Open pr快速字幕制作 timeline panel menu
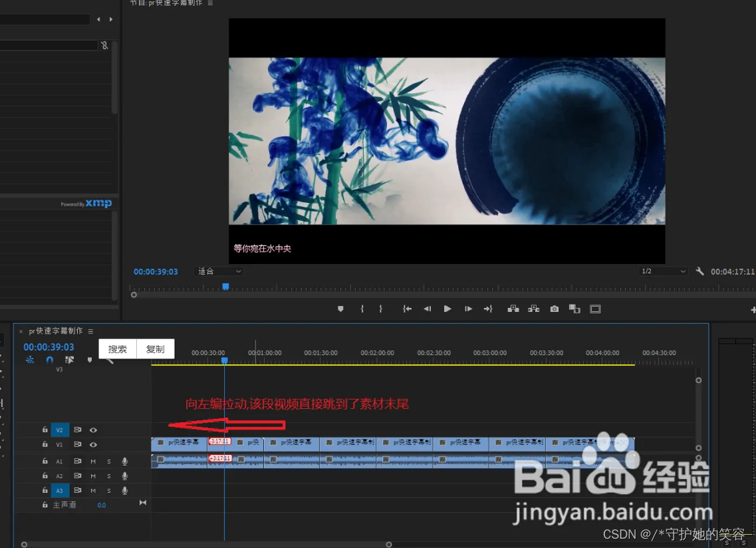This screenshot has width=756, height=548. coord(90,331)
